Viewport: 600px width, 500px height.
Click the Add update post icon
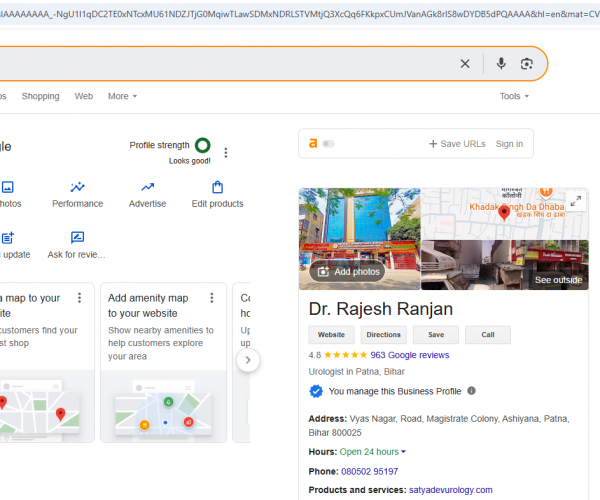coord(8,238)
